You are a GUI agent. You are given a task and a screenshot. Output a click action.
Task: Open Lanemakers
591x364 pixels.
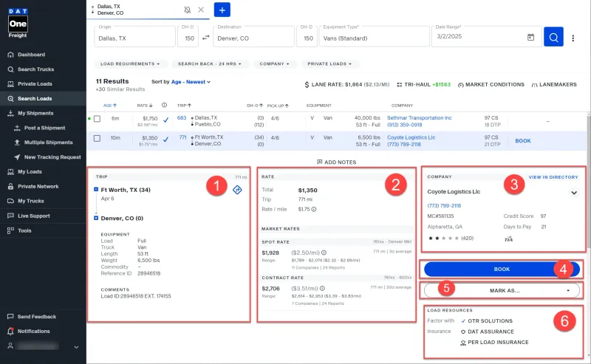(x=554, y=85)
